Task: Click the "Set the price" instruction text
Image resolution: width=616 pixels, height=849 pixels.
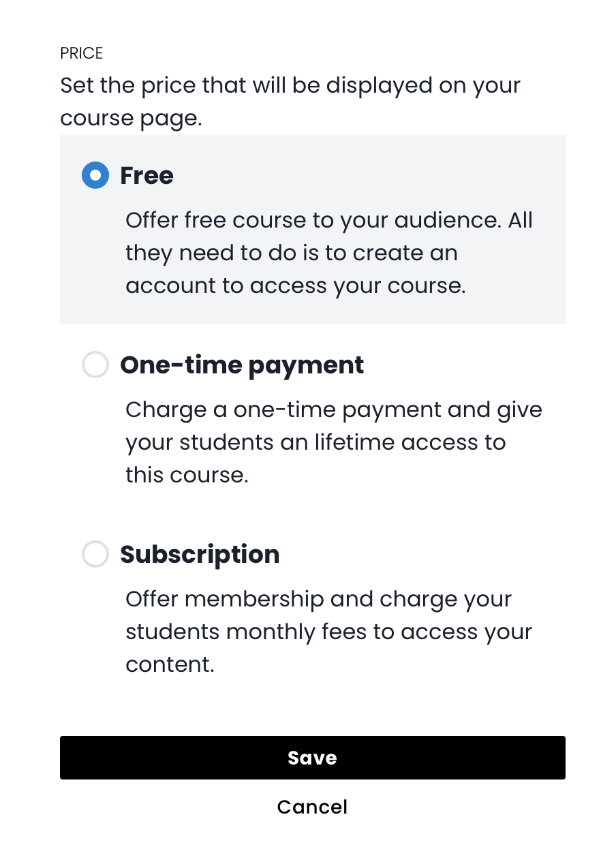Action: pos(290,86)
